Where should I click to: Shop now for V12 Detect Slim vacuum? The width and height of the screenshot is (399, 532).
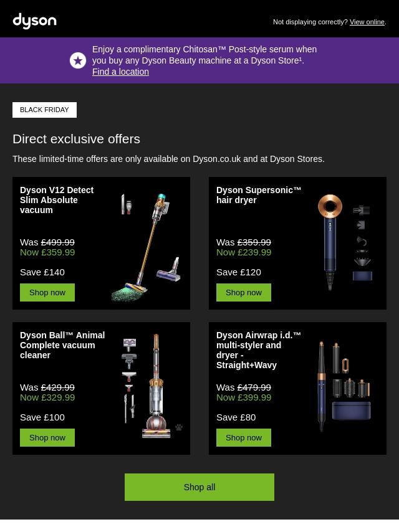point(47,293)
